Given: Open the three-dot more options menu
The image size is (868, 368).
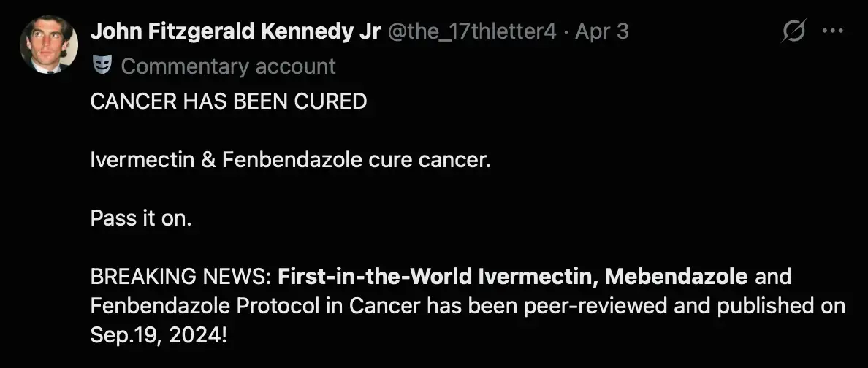Looking at the screenshot, I should (833, 31).
